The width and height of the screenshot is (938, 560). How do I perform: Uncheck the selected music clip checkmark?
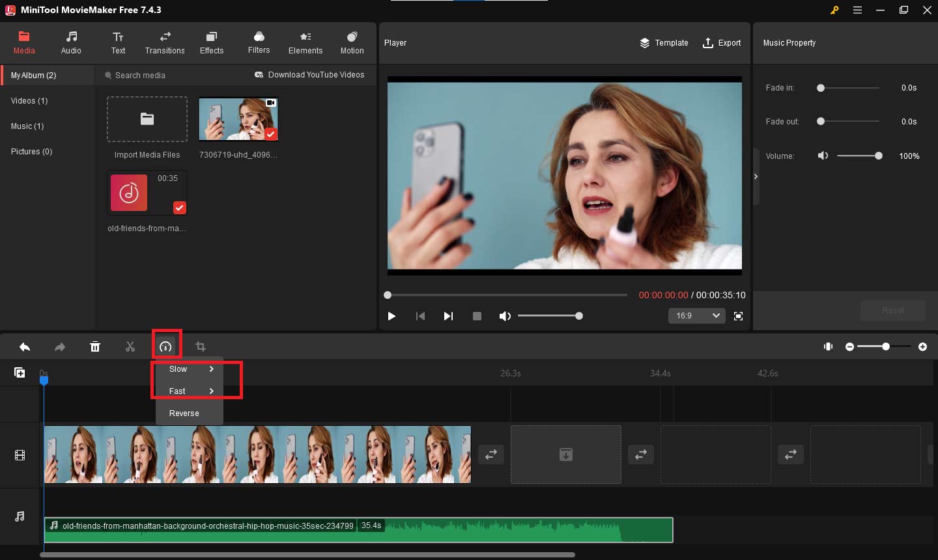click(179, 208)
